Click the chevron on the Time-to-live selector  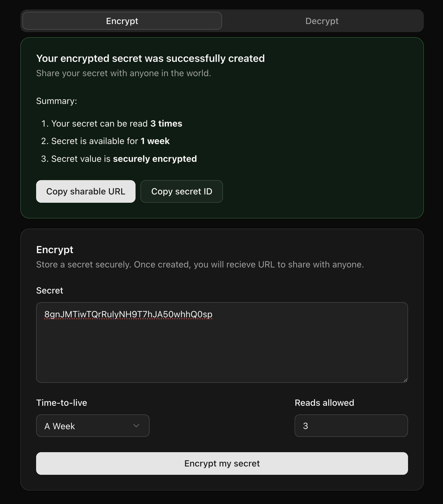click(x=136, y=426)
